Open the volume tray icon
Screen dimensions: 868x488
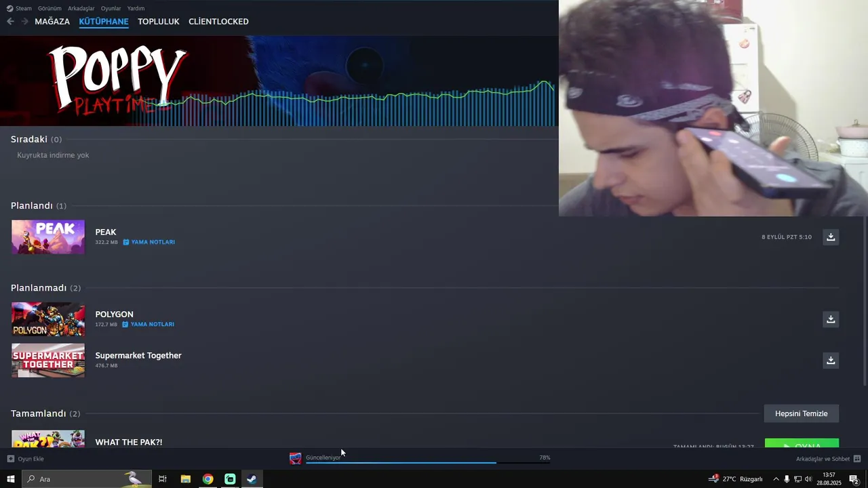coord(808,479)
